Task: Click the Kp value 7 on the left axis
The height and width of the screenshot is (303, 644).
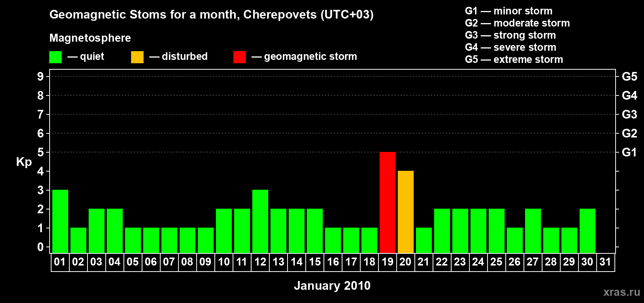Action: coord(41,114)
